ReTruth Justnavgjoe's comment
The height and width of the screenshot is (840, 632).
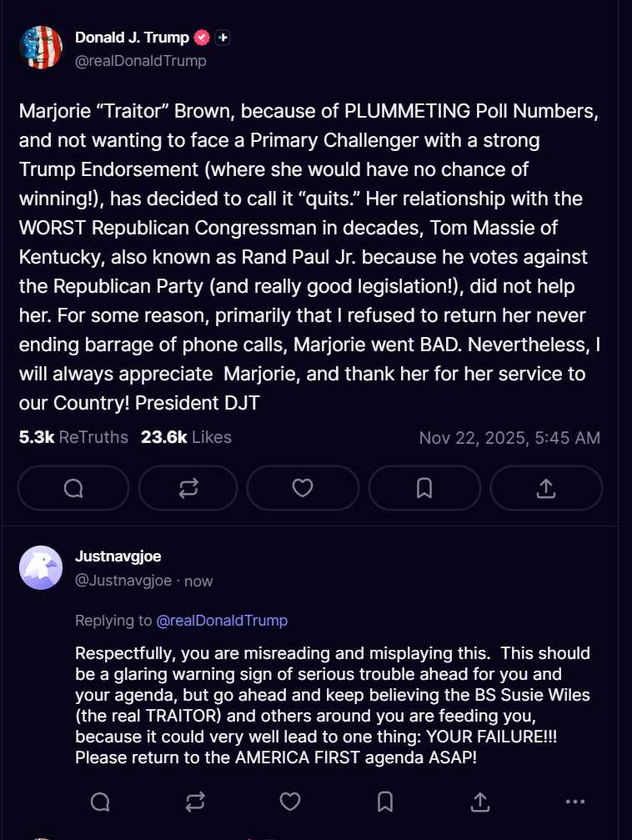pyautogui.click(x=195, y=801)
